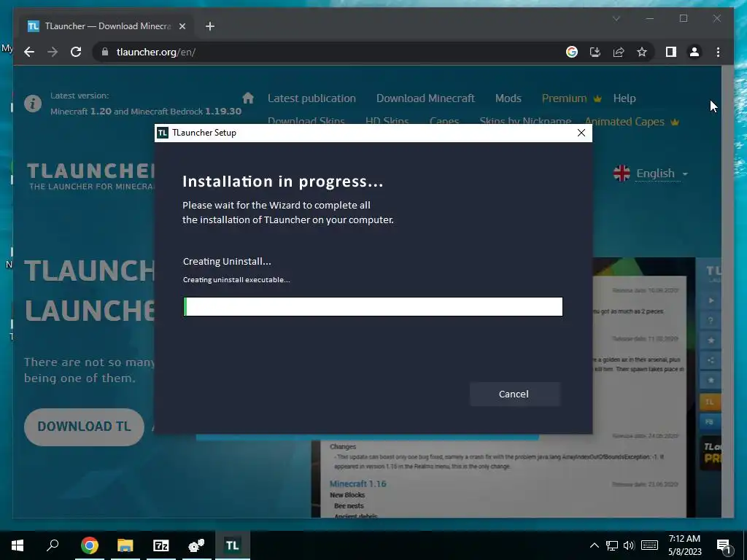Viewport: 747px width, 560px height.
Task: Open Google icon in address bar
Action: [572, 52]
